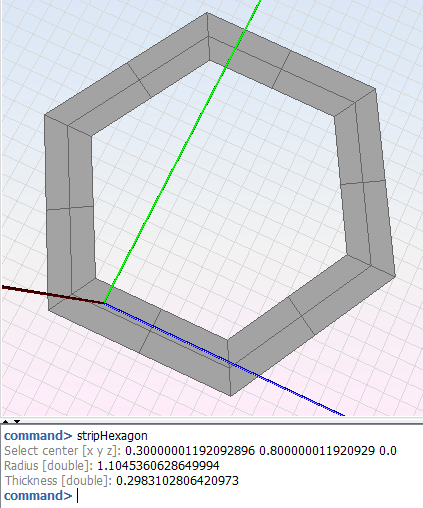
Task: Click the origin where the axes meet
Action: click(x=104, y=303)
